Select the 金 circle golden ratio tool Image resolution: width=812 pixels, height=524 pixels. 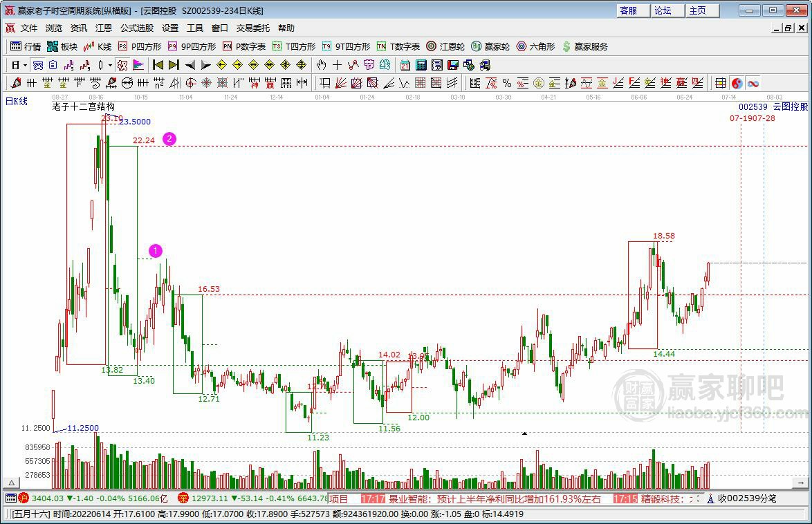pyautogui.click(x=539, y=83)
